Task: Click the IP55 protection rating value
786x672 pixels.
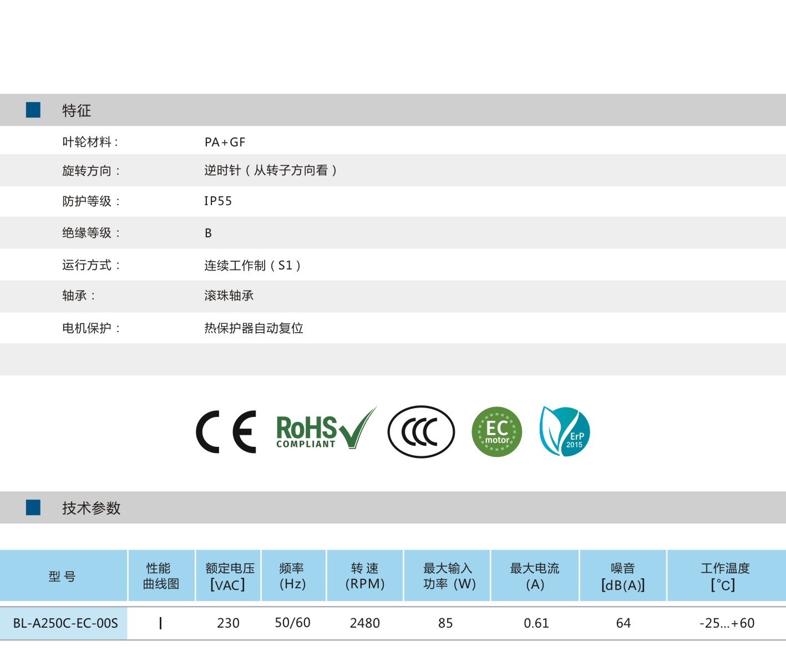Action: coord(218,201)
